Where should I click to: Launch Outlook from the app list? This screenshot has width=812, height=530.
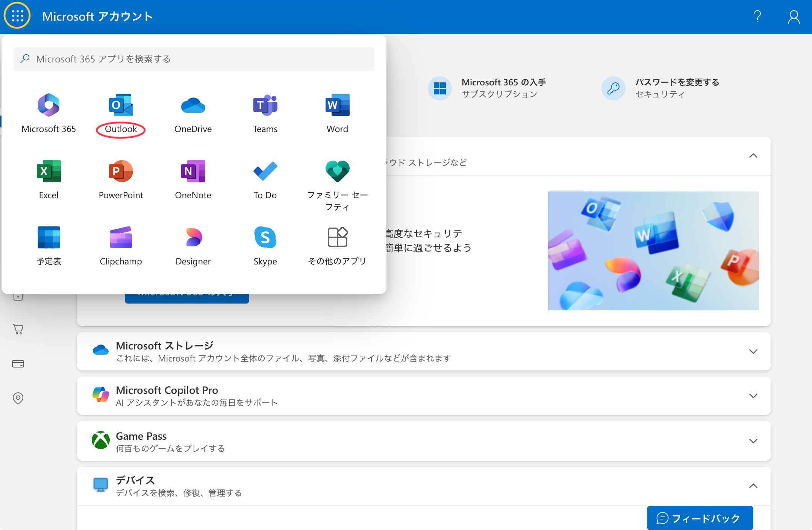pos(121,113)
